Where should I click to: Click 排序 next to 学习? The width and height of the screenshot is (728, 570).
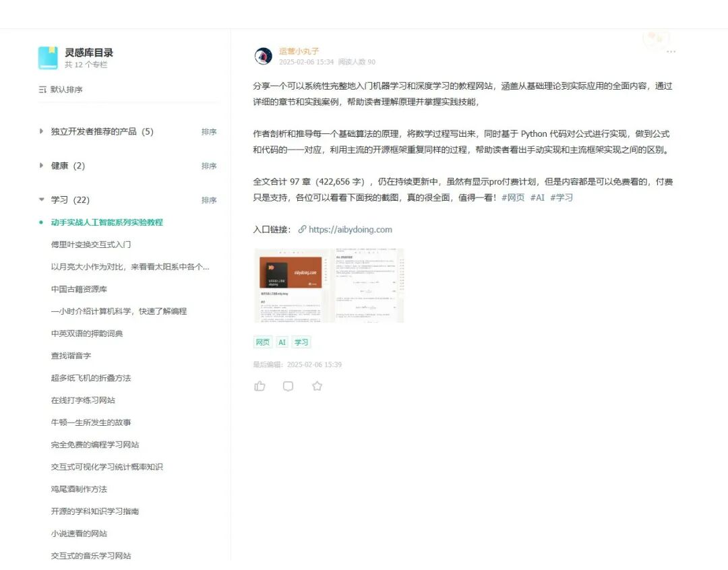[x=209, y=200]
